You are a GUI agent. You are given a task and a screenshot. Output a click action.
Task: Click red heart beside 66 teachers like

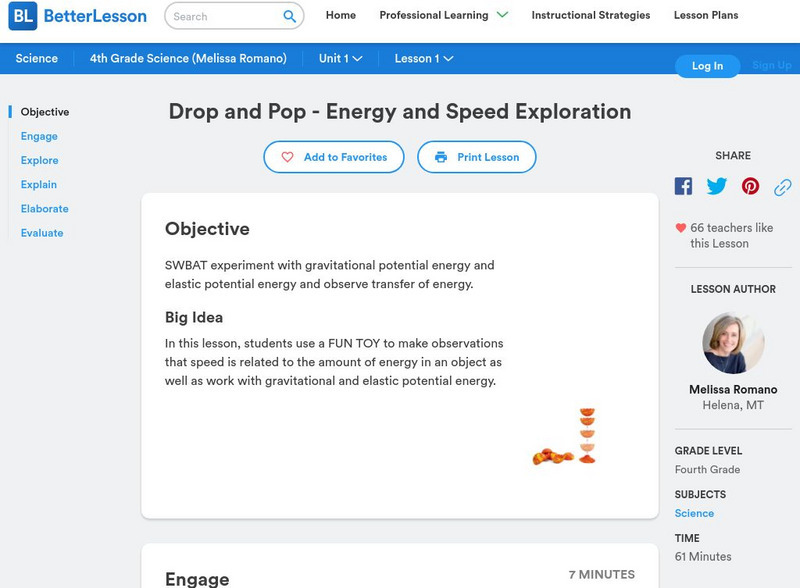[680, 228]
